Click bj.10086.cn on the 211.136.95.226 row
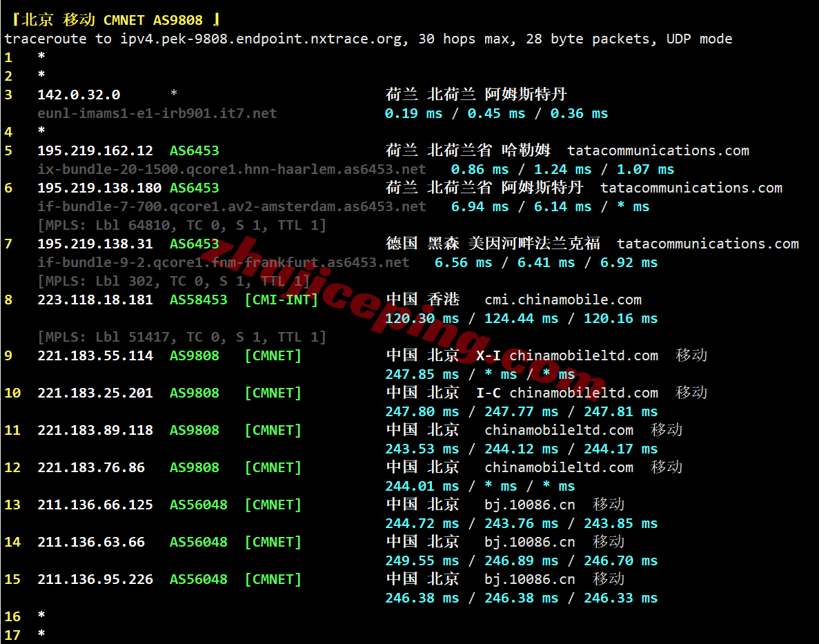 point(530,579)
